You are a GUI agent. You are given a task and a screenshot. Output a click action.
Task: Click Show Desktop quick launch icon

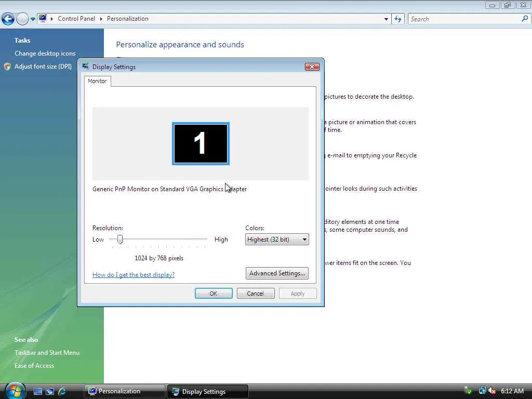pos(37,391)
